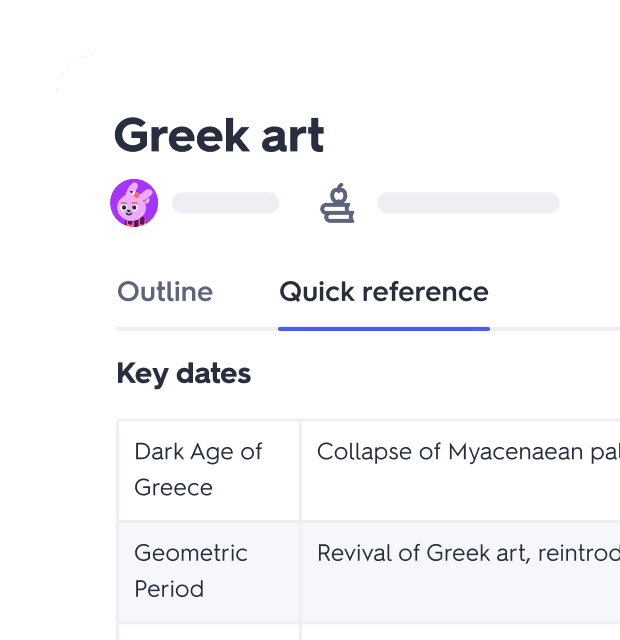Click the word Greece in first row

(x=174, y=488)
